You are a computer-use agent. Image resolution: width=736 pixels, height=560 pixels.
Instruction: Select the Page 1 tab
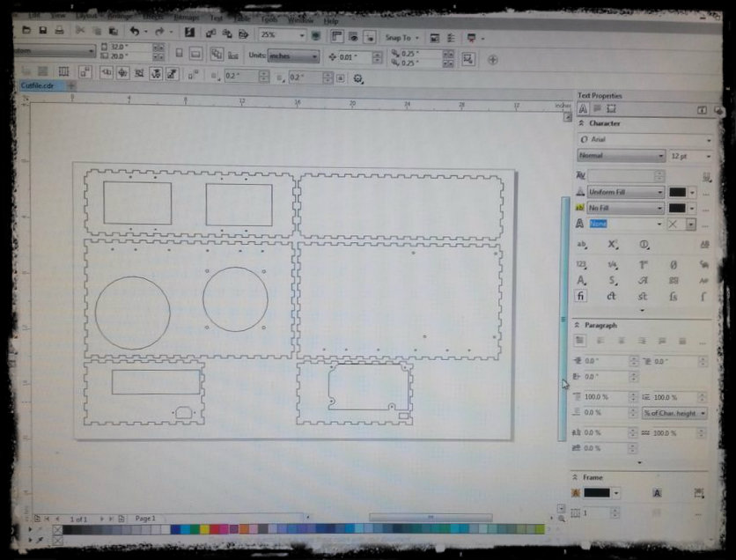(x=145, y=519)
